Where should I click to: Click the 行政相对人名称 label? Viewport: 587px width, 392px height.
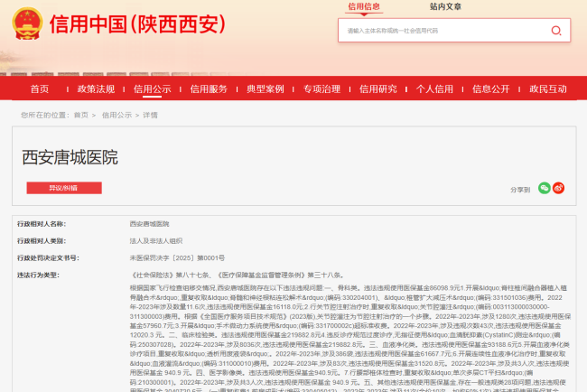click(x=42, y=224)
